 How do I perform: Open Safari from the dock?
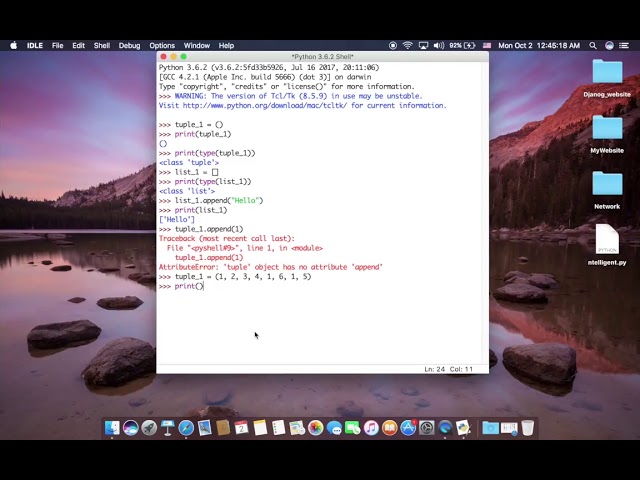tap(186, 428)
